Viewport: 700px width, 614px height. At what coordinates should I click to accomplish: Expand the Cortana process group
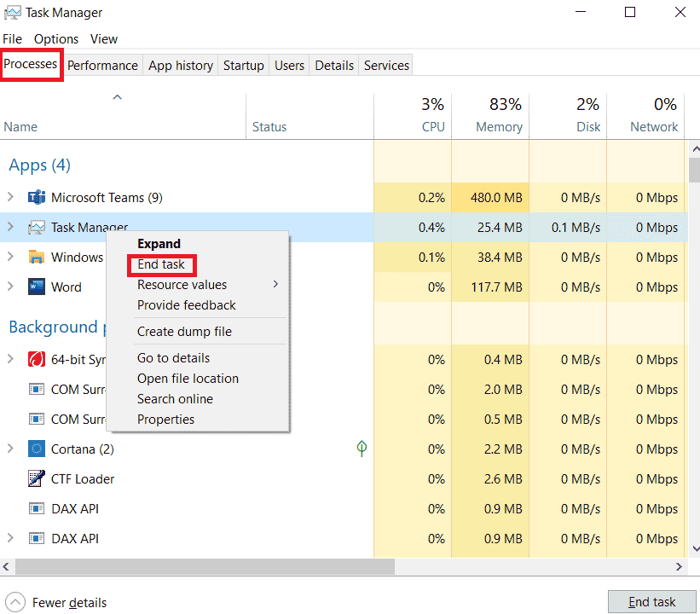[x=11, y=449]
